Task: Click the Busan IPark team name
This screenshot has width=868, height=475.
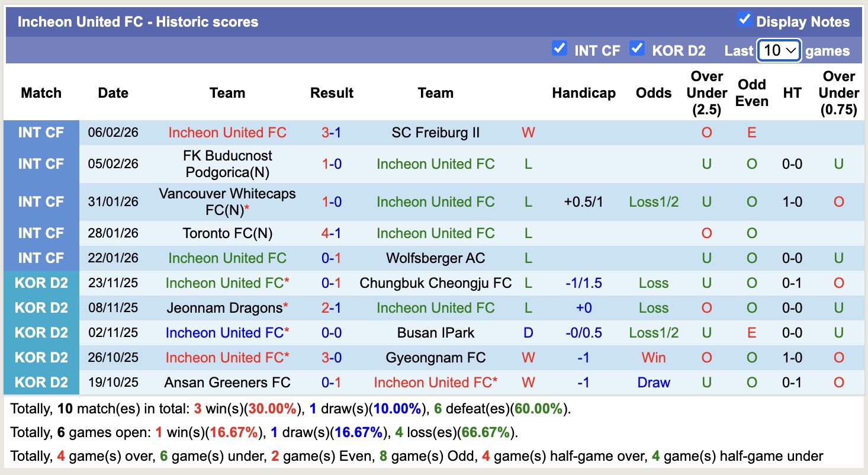Action: point(436,332)
